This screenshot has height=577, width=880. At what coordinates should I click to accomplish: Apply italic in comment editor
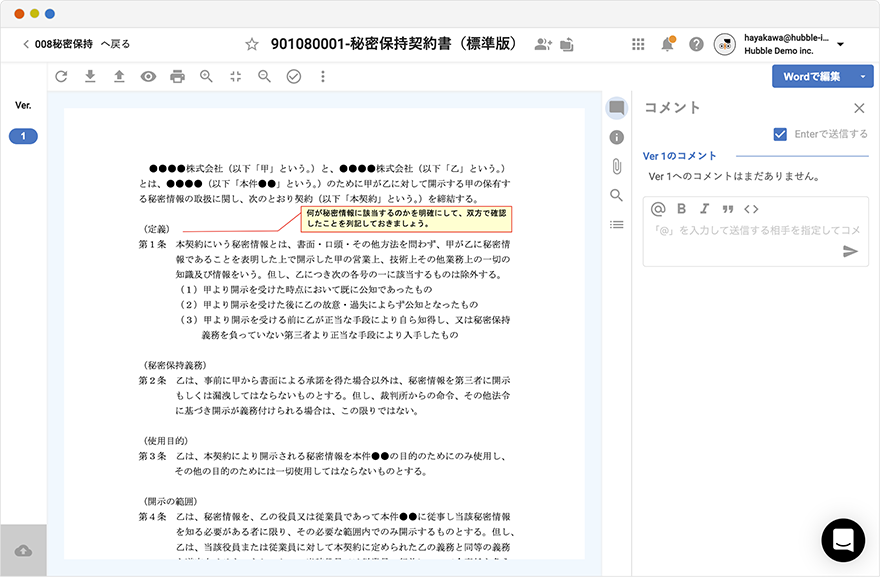pyautogui.click(x=705, y=209)
